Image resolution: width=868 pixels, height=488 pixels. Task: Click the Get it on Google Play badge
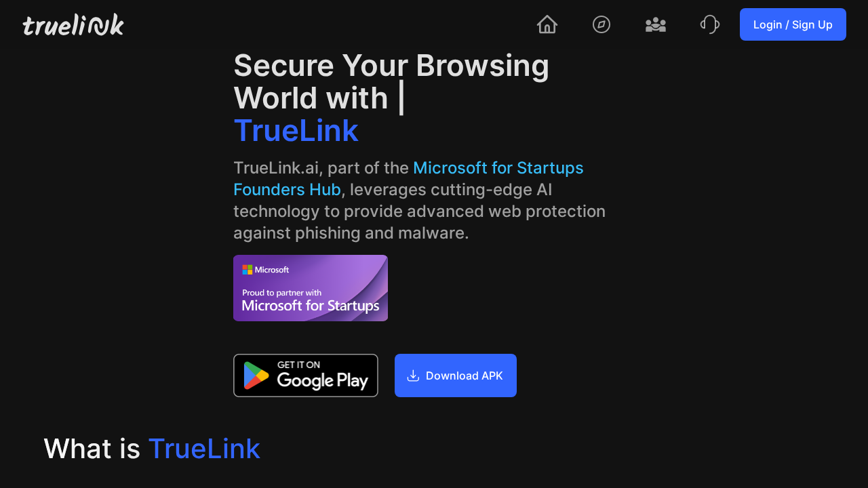(x=305, y=375)
